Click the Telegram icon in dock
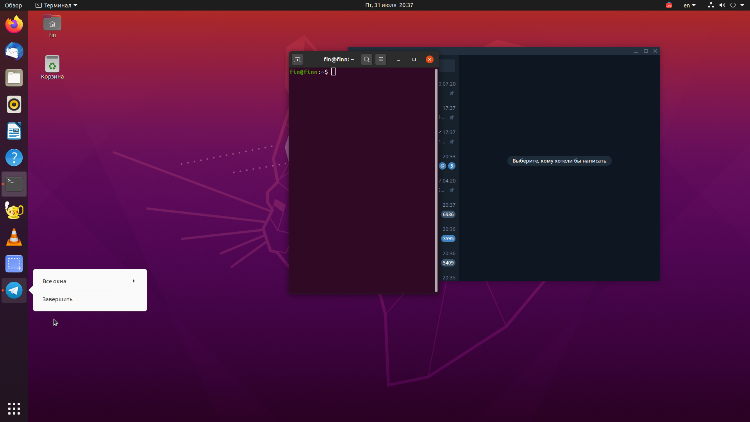 coord(14,290)
